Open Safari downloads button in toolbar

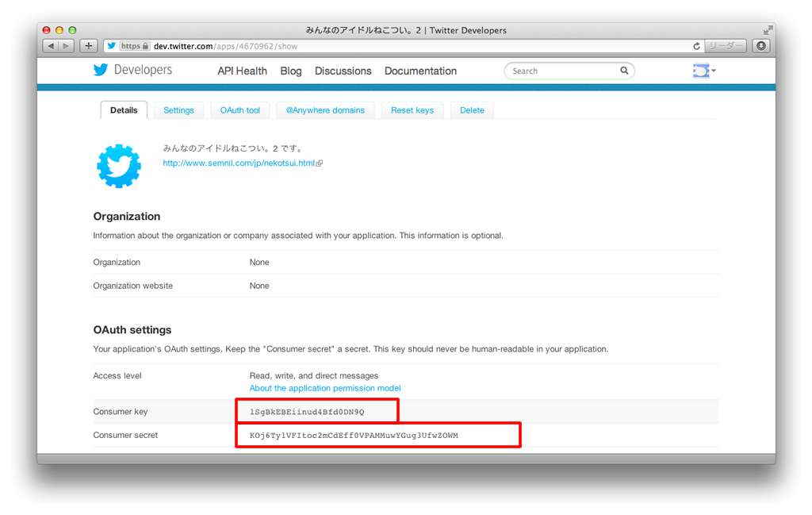click(761, 46)
